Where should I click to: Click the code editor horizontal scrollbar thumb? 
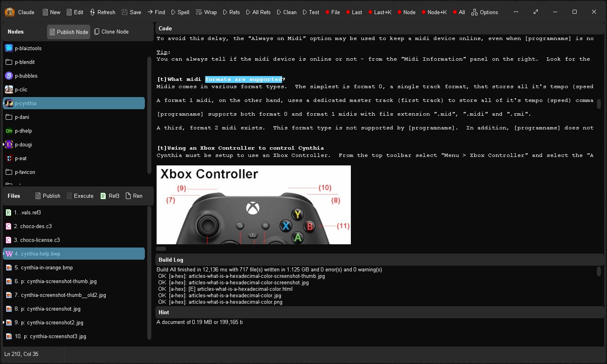point(161,249)
